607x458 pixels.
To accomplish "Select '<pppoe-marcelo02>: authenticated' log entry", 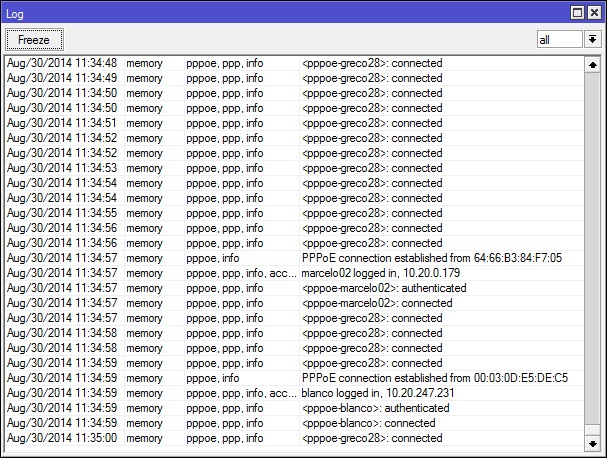I will click(x=295, y=288).
